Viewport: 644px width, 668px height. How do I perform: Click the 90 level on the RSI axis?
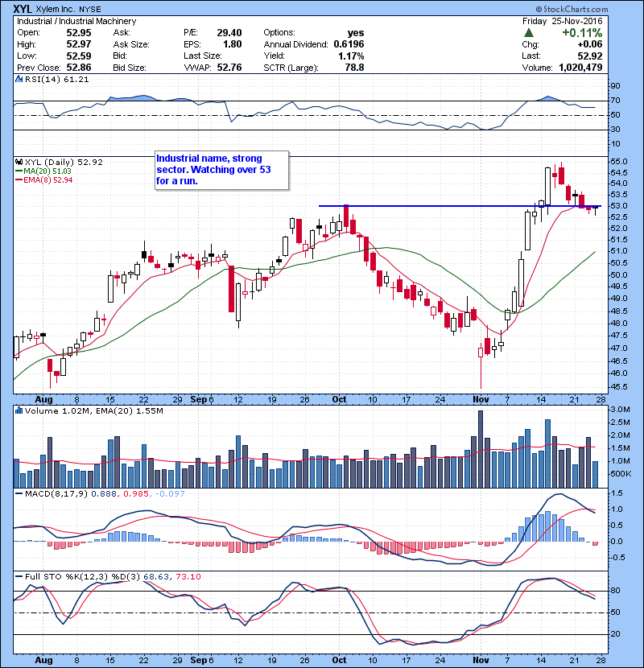click(616, 85)
